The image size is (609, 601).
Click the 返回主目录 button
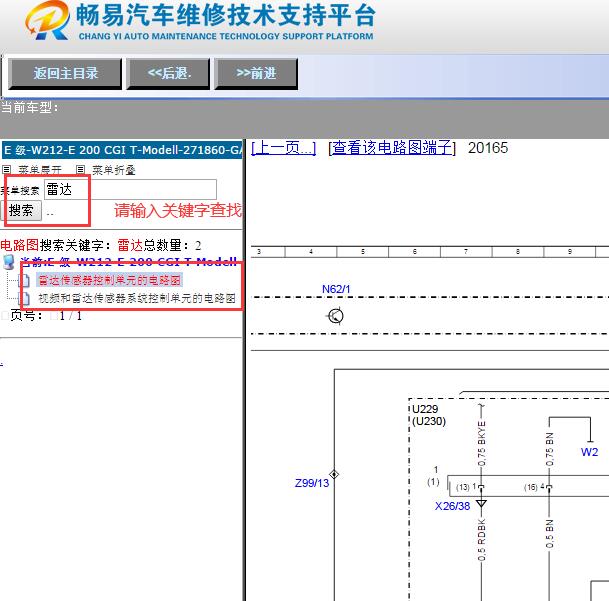[65, 73]
